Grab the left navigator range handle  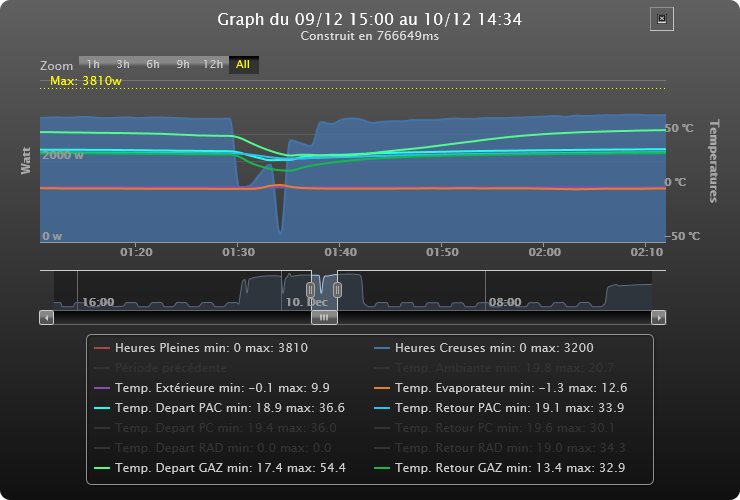pos(311,290)
